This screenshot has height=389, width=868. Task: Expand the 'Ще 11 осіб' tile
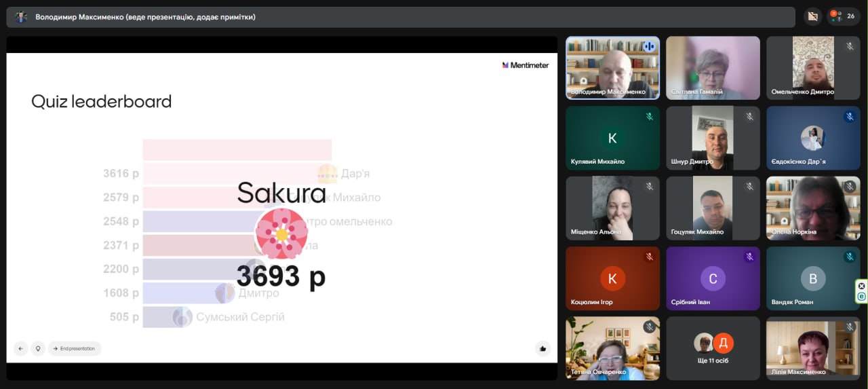[x=713, y=348]
